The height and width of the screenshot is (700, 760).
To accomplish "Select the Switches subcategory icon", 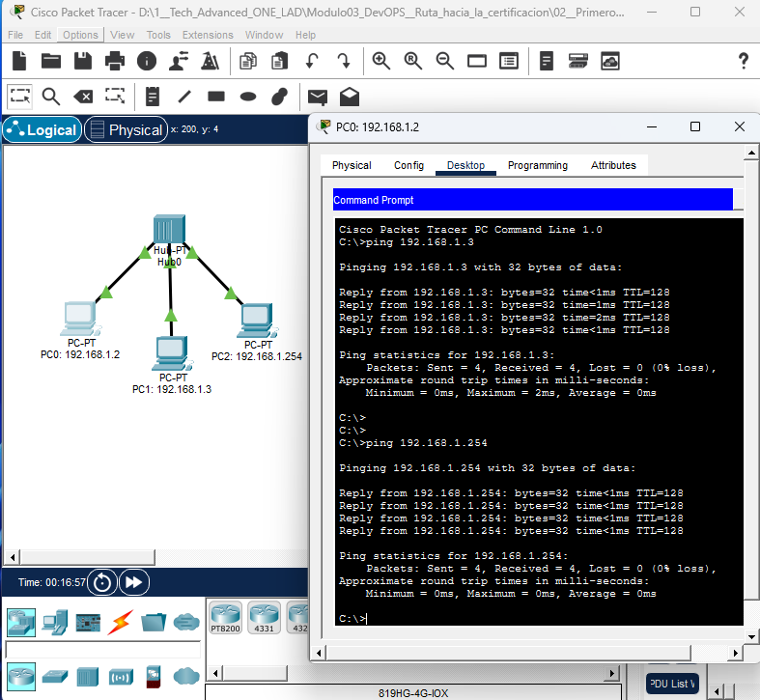I will [x=55, y=677].
